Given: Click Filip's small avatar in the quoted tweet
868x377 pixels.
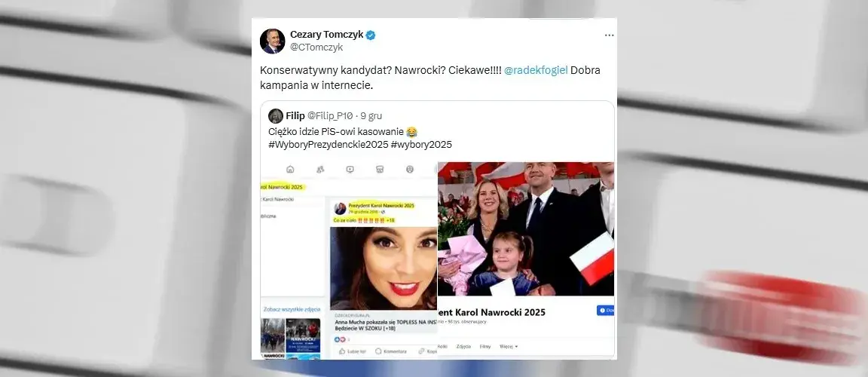Looking at the screenshot, I should click(x=276, y=115).
